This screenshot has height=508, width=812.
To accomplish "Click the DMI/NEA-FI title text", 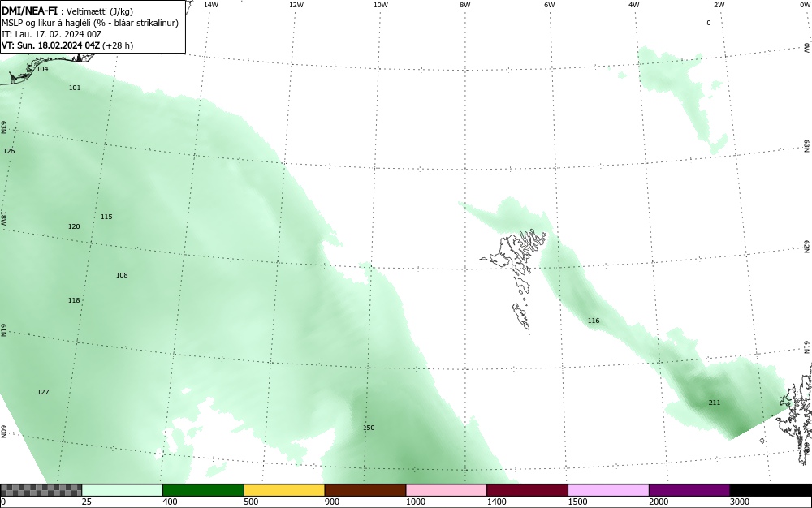I will (29, 11).
